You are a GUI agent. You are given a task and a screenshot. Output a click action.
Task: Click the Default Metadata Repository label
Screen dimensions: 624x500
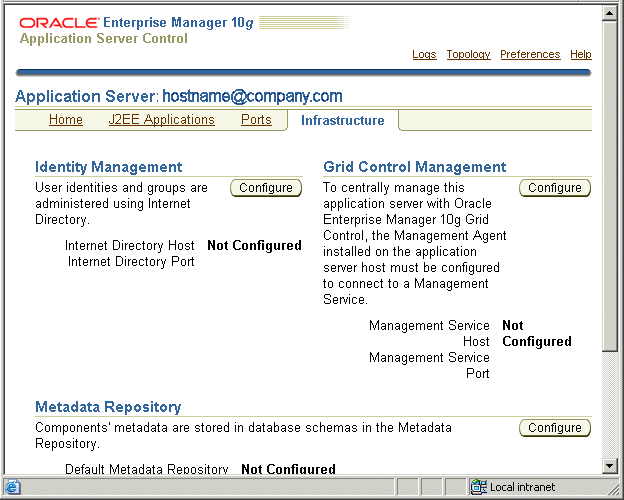pos(147,469)
